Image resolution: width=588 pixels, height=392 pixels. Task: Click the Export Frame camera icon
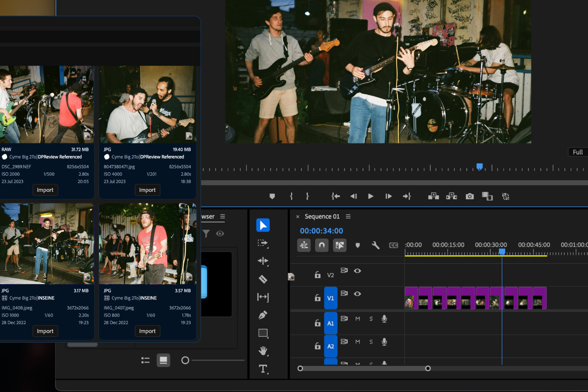(470, 196)
